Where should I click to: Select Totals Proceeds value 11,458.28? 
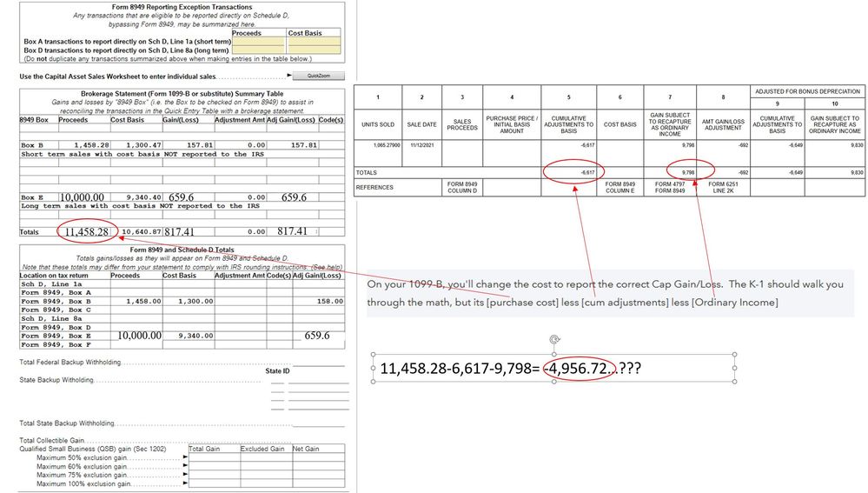click(86, 231)
